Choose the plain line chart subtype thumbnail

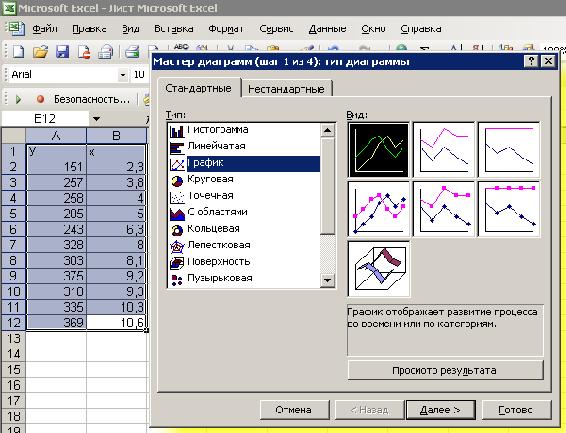(379, 150)
